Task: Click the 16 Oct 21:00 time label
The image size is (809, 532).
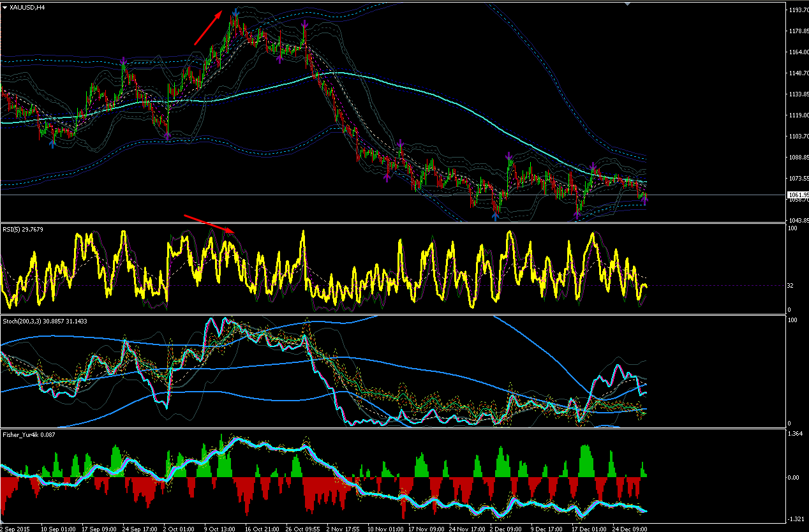Action: point(262,529)
